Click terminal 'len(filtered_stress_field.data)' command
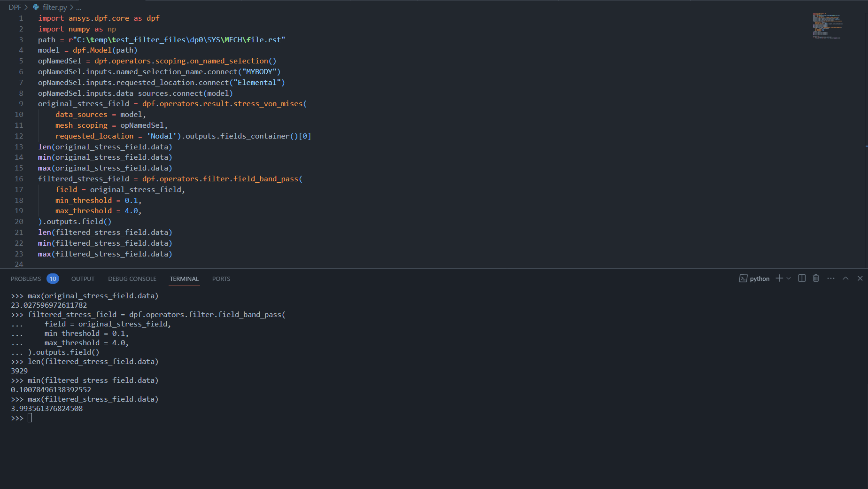 point(93,362)
